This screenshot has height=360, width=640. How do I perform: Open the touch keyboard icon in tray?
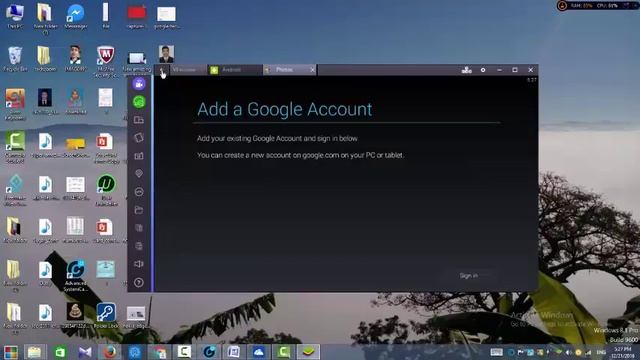tap(496, 352)
